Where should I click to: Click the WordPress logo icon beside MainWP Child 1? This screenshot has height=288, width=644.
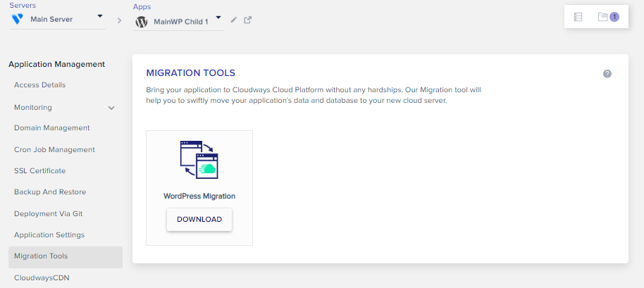(x=142, y=21)
